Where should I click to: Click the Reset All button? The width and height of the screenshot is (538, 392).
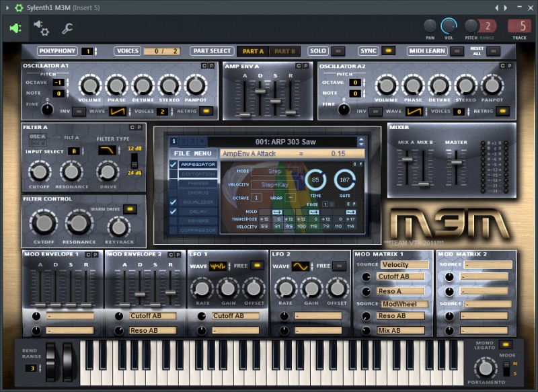coord(493,51)
